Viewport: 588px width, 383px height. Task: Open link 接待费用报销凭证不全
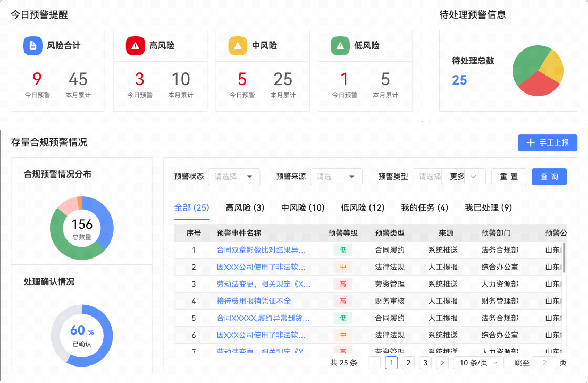(x=254, y=301)
